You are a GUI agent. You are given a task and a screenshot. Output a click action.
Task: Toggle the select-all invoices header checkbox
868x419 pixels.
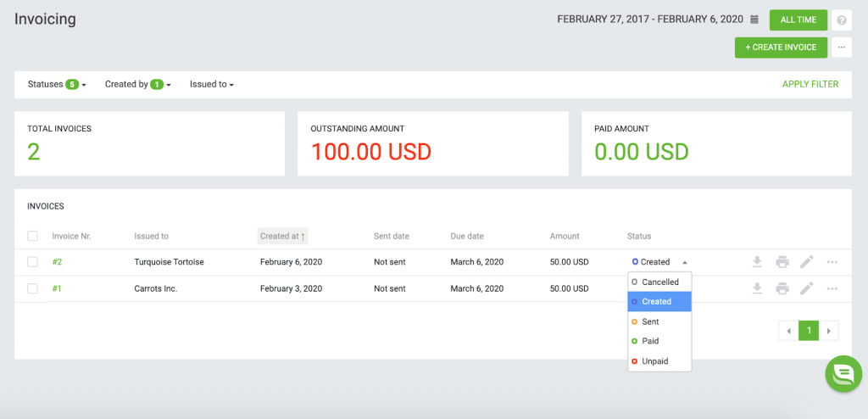(x=33, y=236)
